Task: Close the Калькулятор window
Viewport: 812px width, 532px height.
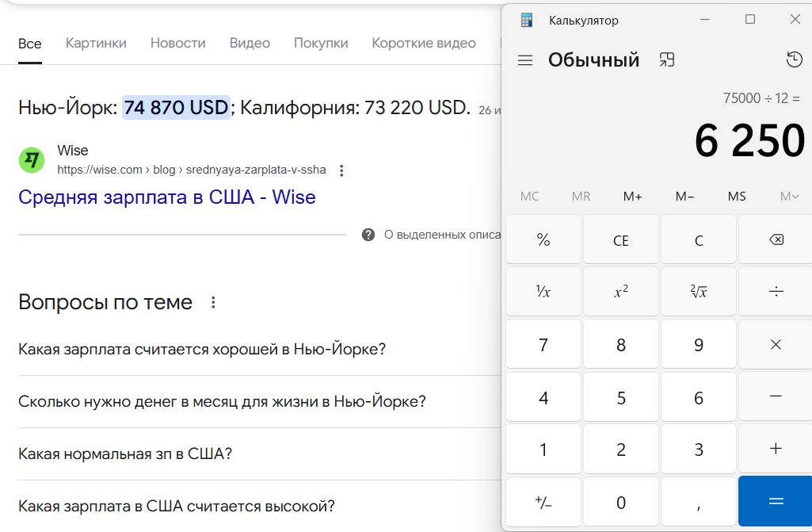Action: [795, 20]
